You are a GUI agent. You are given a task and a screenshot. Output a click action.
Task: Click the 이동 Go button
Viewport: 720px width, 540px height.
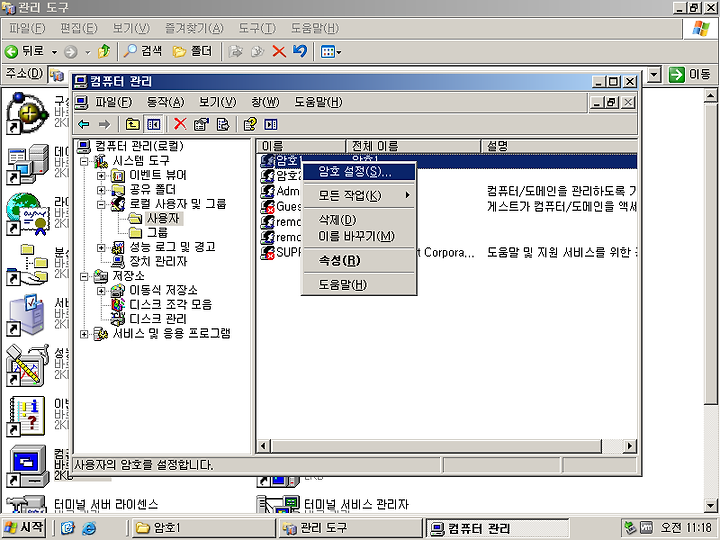pos(690,74)
